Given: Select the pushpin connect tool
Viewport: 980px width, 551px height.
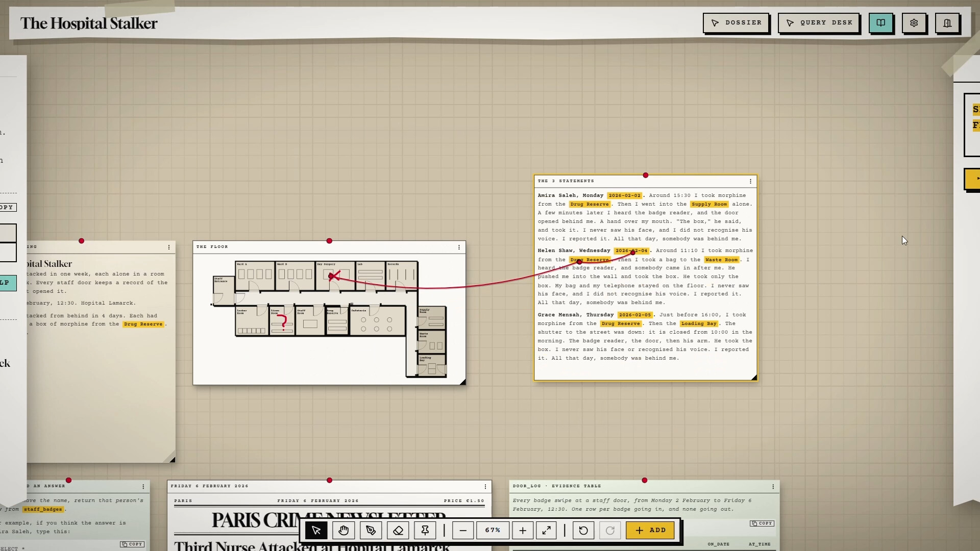Looking at the screenshot, I should point(425,531).
